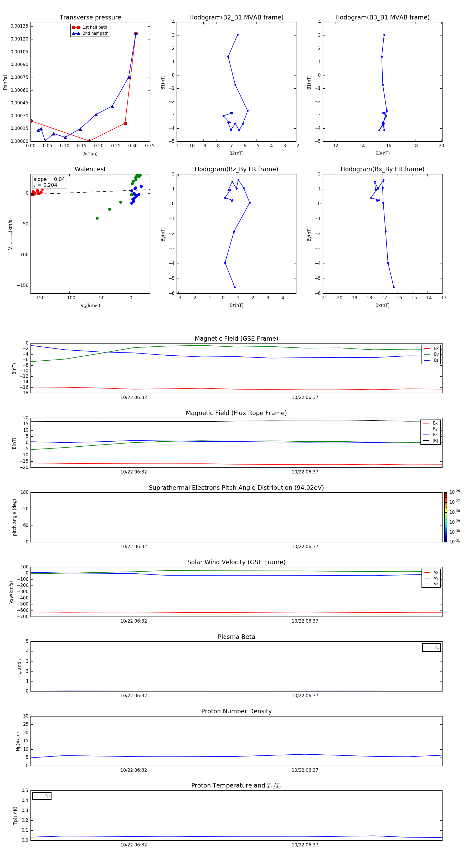Click the "B3(nT)" x-axis label
The image size is (473, 868).
click(x=382, y=153)
